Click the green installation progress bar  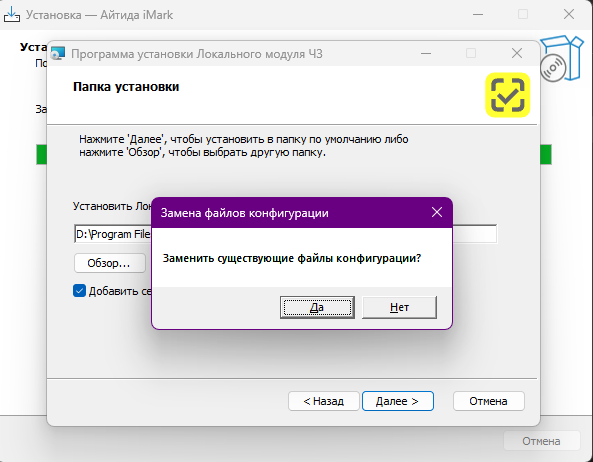pos(546,154)
